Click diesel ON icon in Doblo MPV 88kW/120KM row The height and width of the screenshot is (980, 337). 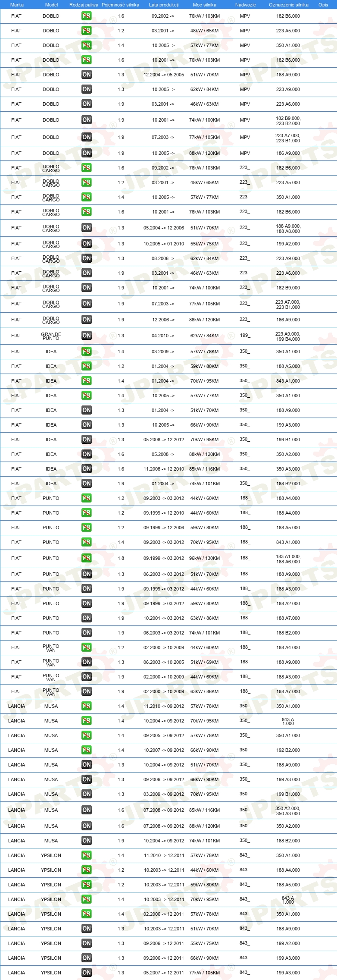[87, 153]
